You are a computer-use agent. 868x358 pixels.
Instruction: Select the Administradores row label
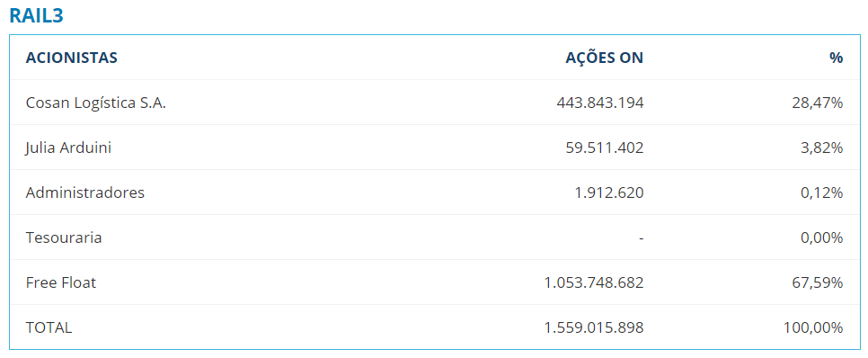pos(85,192)
